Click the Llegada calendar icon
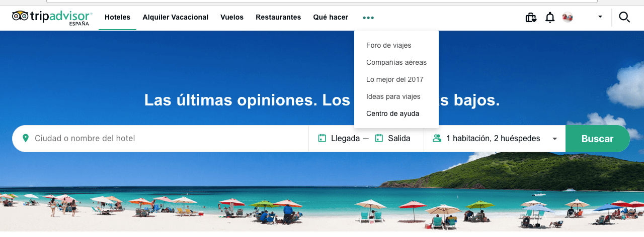This screenshot has height=237, width=644. (323, 138)
